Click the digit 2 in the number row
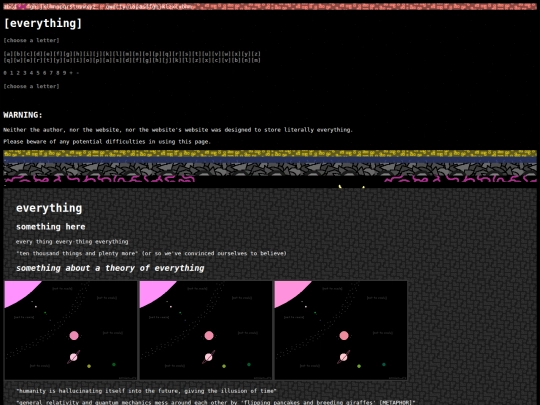 click(x=18, y=73)
